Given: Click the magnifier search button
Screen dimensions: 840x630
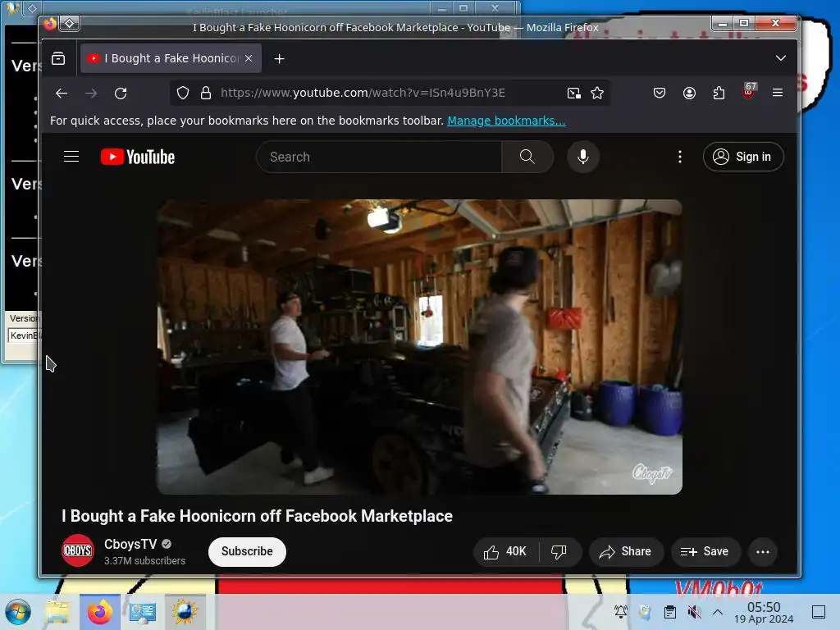Looking at the screenshot, I should 527,157.
